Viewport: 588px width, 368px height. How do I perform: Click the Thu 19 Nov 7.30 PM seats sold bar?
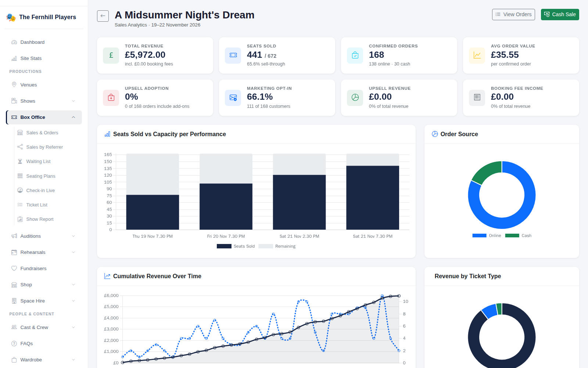click(153, 212)
